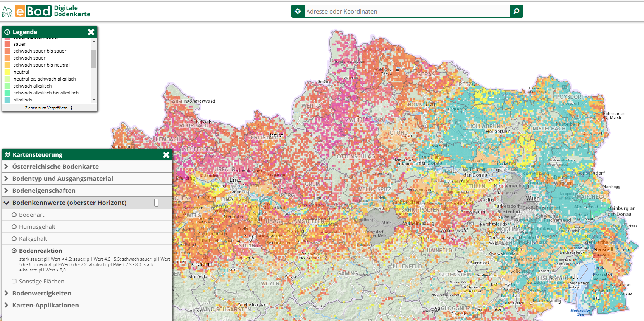The width and height of the screenshot is (644, 321).
Task: Click the legend scroll-down arrow
Action: click(94, 100)
